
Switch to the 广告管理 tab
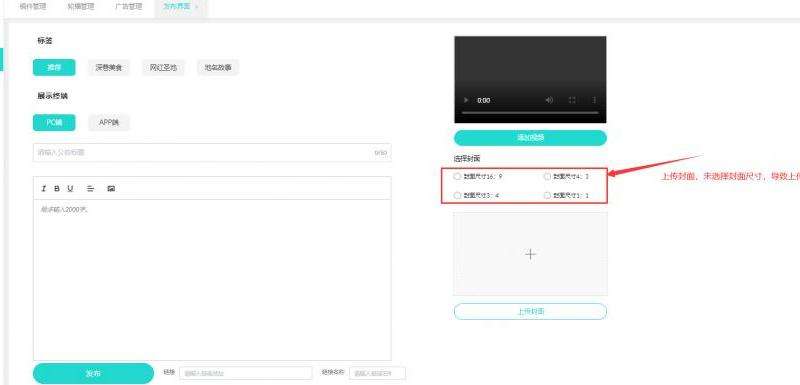click(129, 7)
